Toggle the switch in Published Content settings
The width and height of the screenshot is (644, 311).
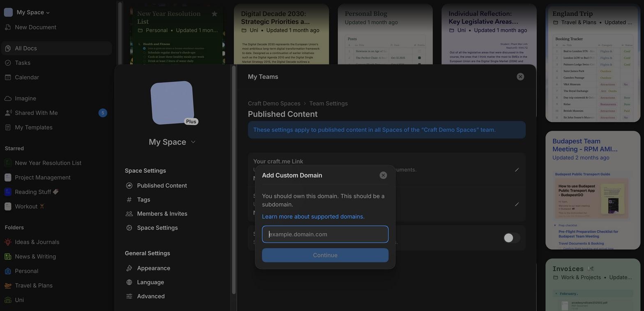[x=511, y=238]
